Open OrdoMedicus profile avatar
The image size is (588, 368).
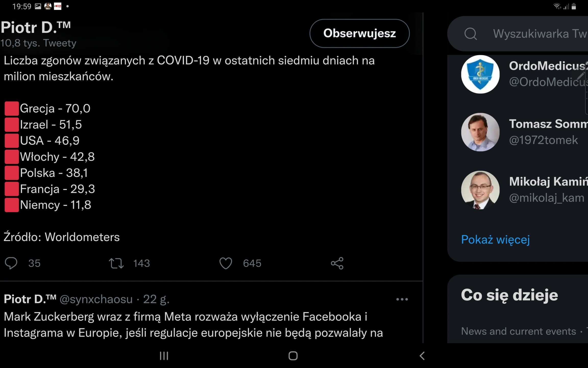coord(480,74)
